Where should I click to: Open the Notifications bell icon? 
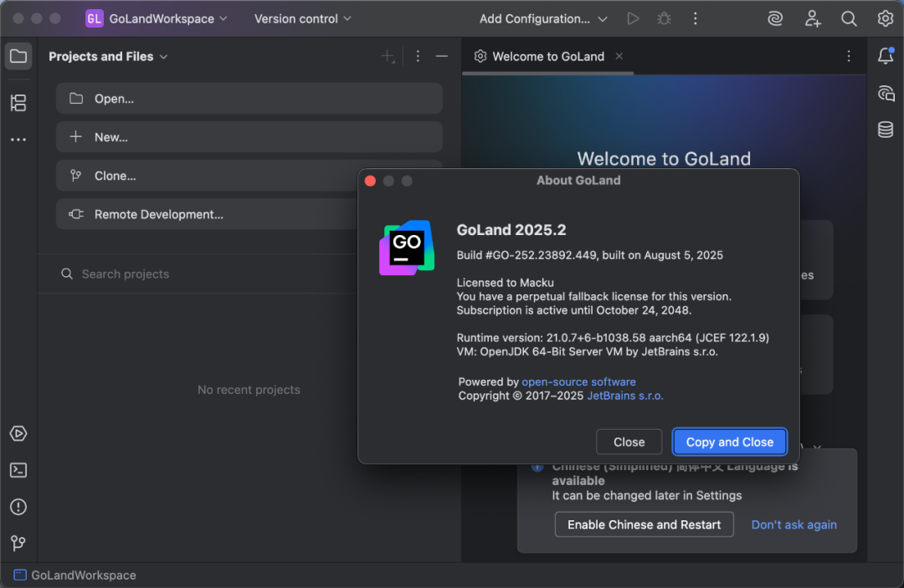click(886, 56)
